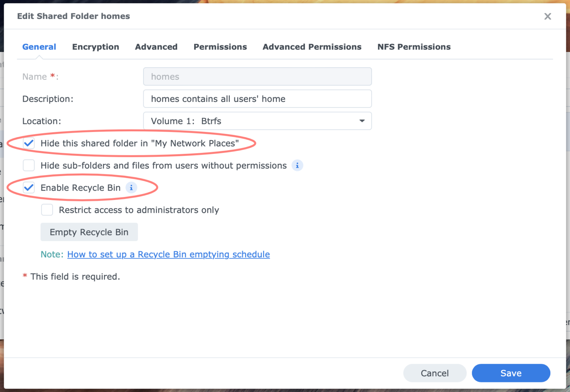
Task: Cancel editing the homes folder
Action: click(x=435, y=373)
